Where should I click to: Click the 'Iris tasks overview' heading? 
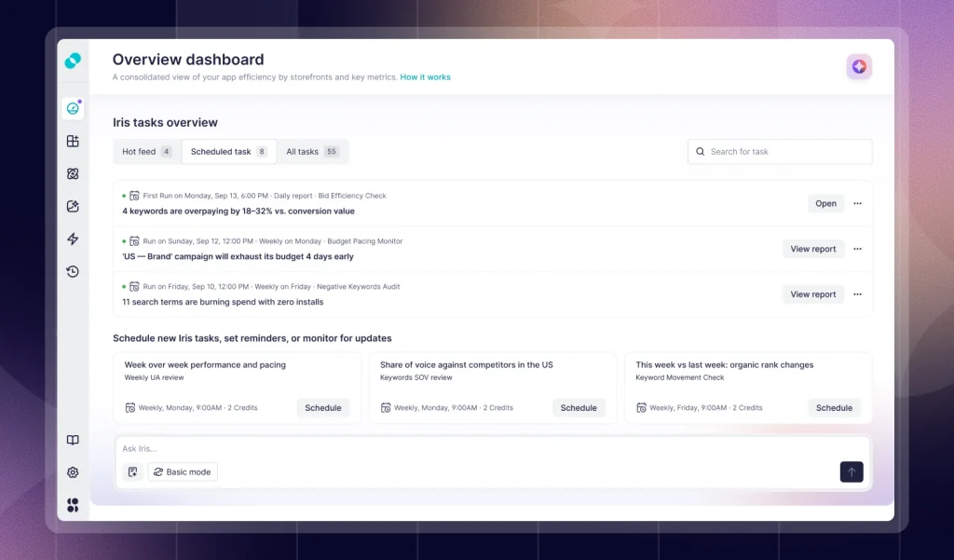(165, 122)
